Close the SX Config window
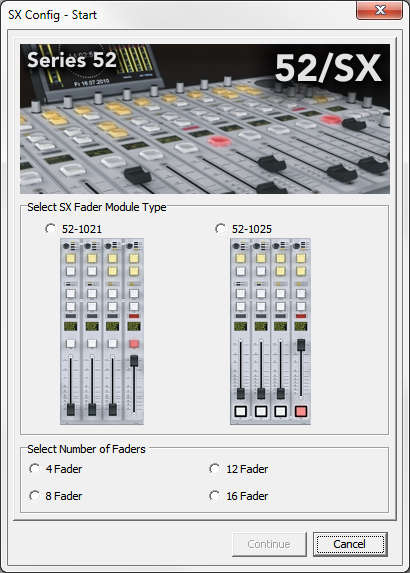The height and width of the screenshot is (573, 410). [x=379, y=10]
